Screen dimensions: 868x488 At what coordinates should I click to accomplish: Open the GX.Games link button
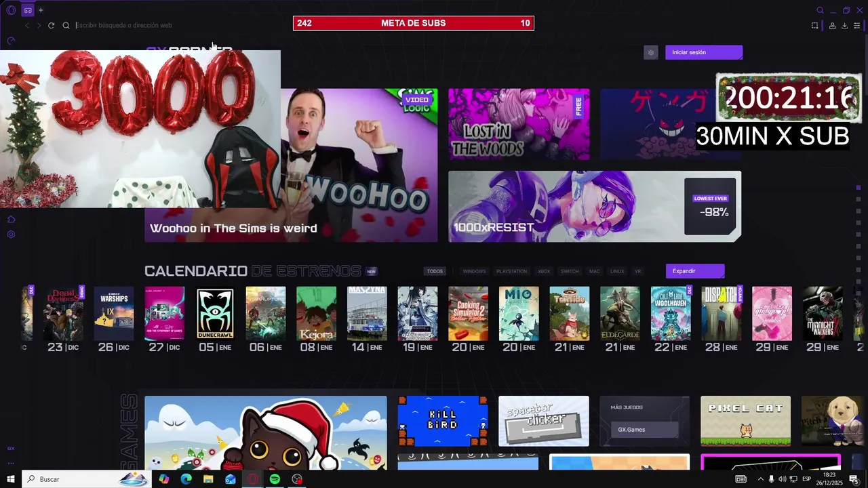click(644, 430)
